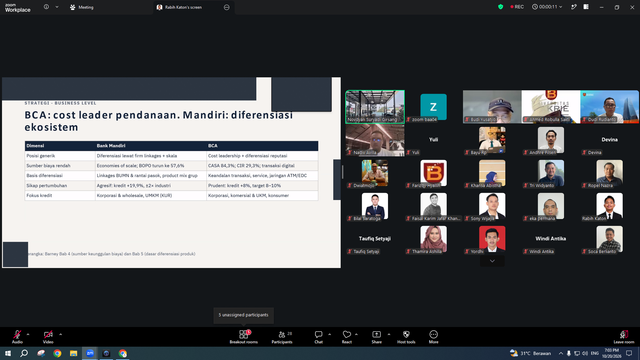Open meeting info icon near Workplace logo
This screenshot has width=640, height=360.
tap(46, 7)
